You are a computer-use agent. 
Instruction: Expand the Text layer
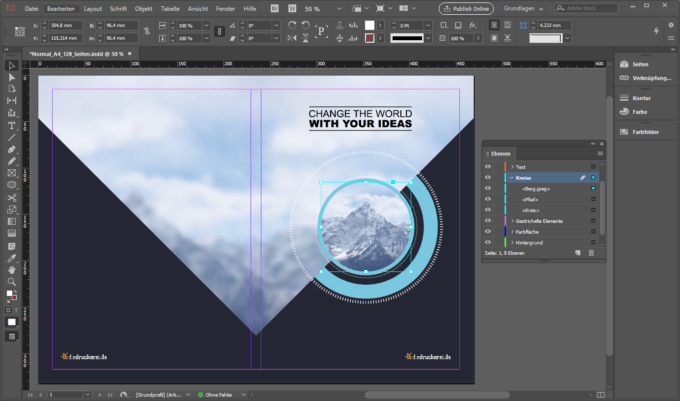pyautogui.click(x=512, y=167)
